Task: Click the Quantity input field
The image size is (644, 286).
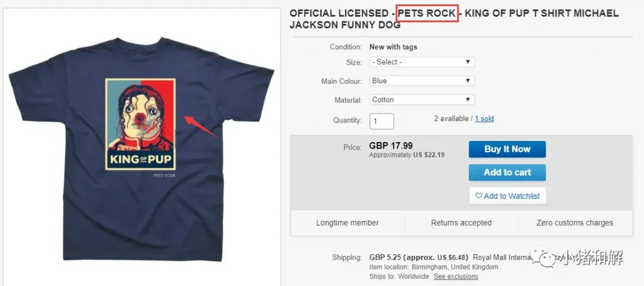Action: 382,121
